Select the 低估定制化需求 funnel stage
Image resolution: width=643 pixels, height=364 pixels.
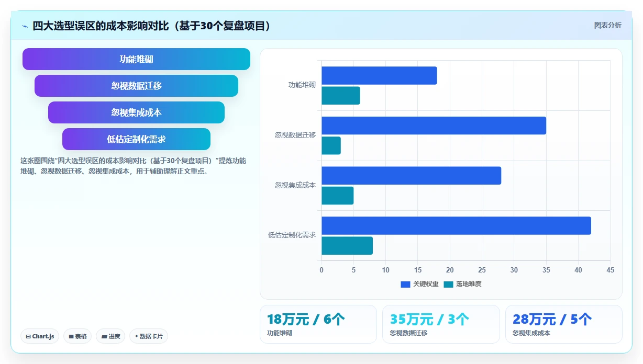pyautogui.click(x=136, y=139)
